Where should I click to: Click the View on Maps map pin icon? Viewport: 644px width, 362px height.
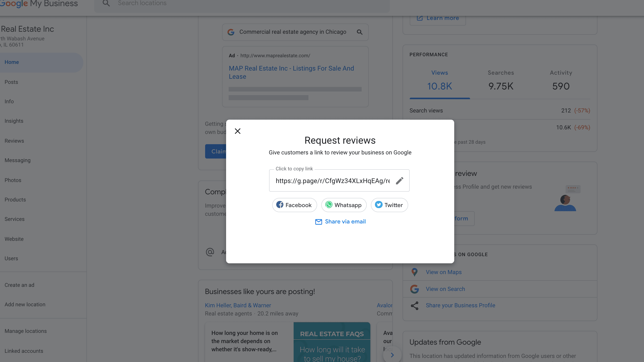pyautogui.click(x=415, y=272)
